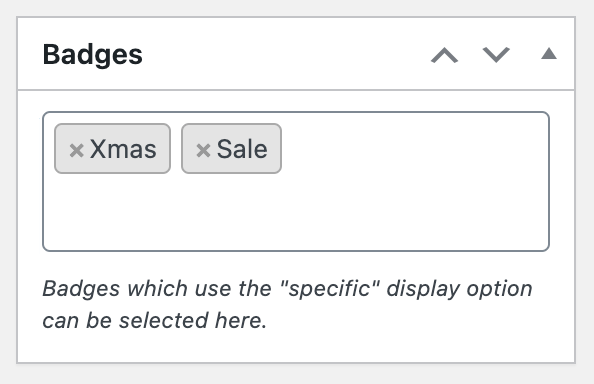Click the Badges header bar empty area

[x=284, y=55]
